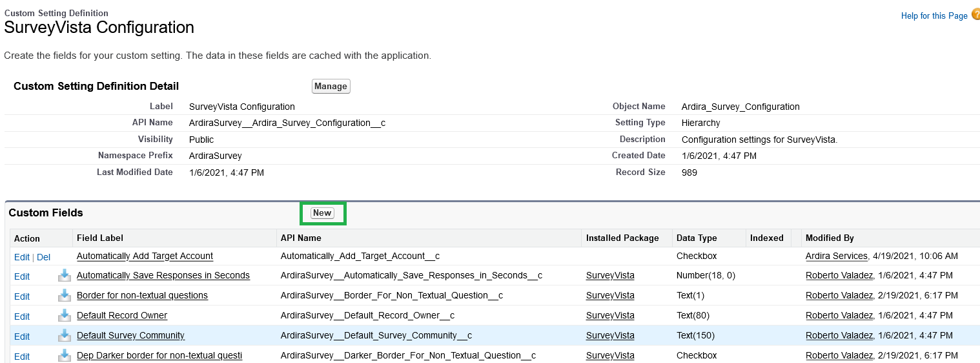The width and height of the screenshot is (980, 363).
Task: Edit the Automatically Add Target Account field
Action: tap(21, 257)
